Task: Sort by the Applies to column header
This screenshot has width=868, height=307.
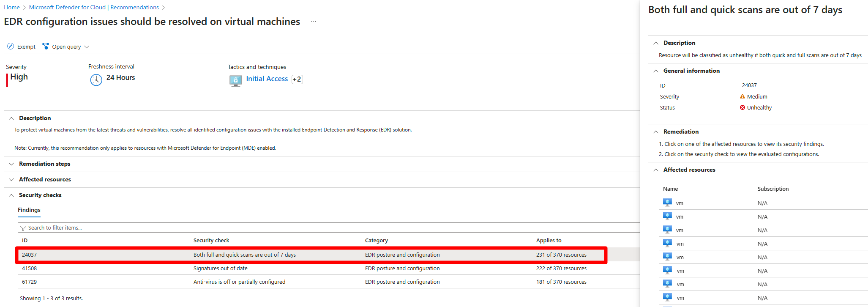Action: point(549,240)
